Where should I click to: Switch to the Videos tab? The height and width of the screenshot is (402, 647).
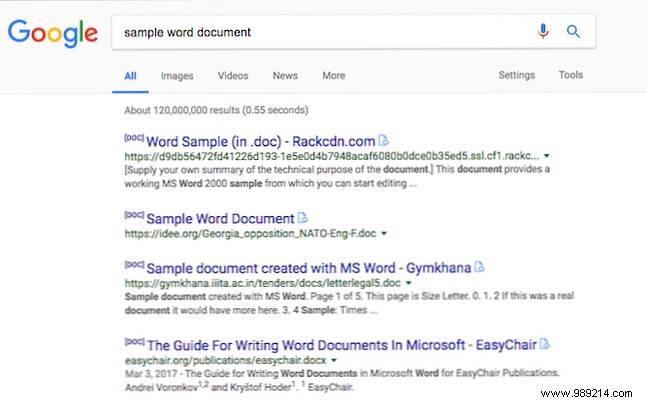coord(233,76)
